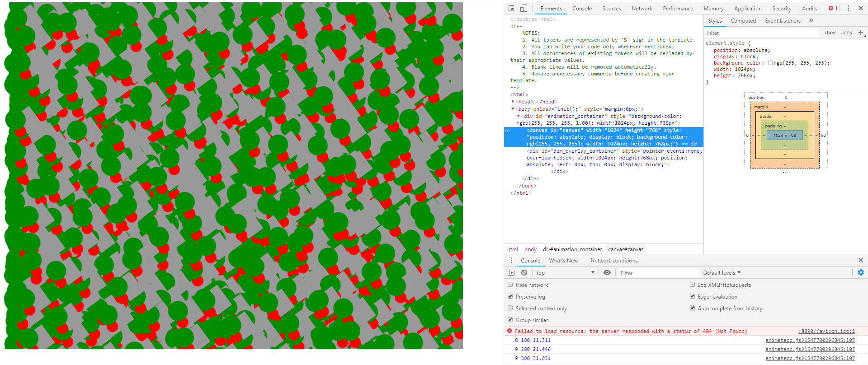This screenshot has height=365, width=868.
Task: Click the live expression eye icon
Action: click(607, 272)
